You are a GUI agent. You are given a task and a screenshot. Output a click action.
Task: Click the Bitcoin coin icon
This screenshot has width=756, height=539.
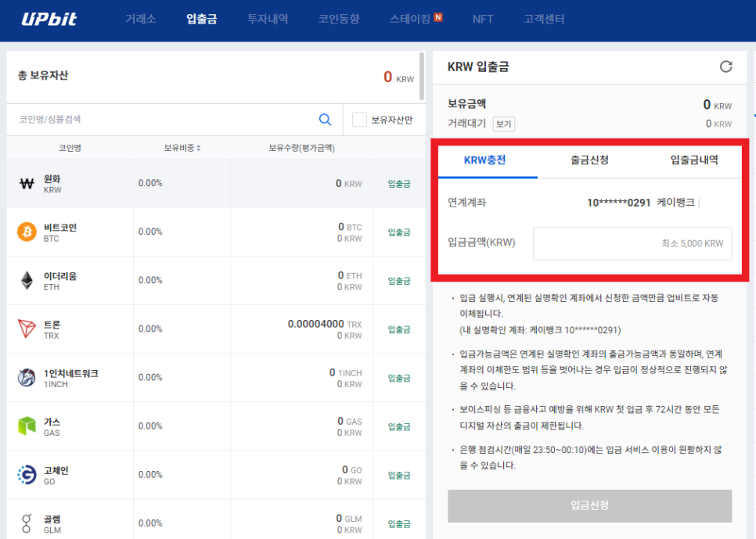(27, 232)
